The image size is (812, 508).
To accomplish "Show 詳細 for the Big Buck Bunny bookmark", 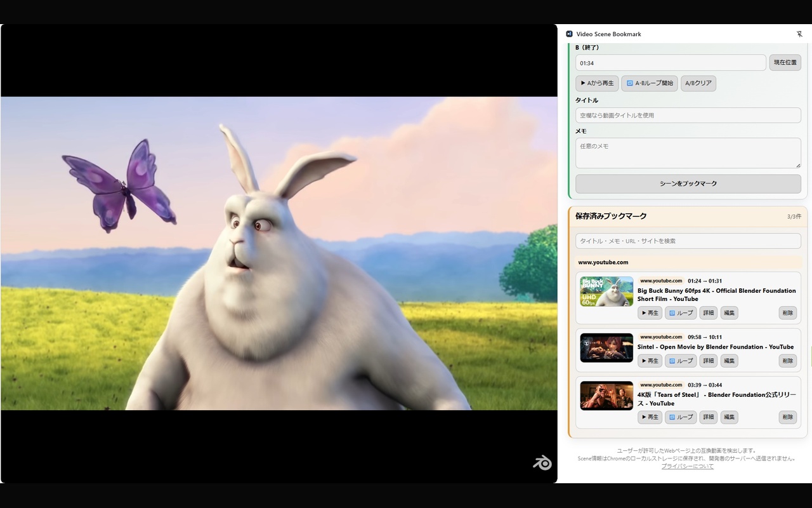I will coord(708,313).
